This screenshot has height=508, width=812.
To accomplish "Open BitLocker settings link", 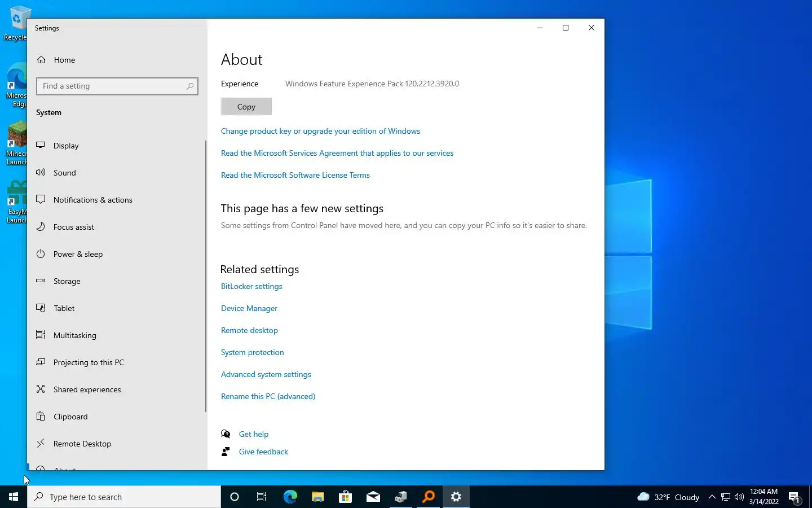I will [x=251, y=286].
